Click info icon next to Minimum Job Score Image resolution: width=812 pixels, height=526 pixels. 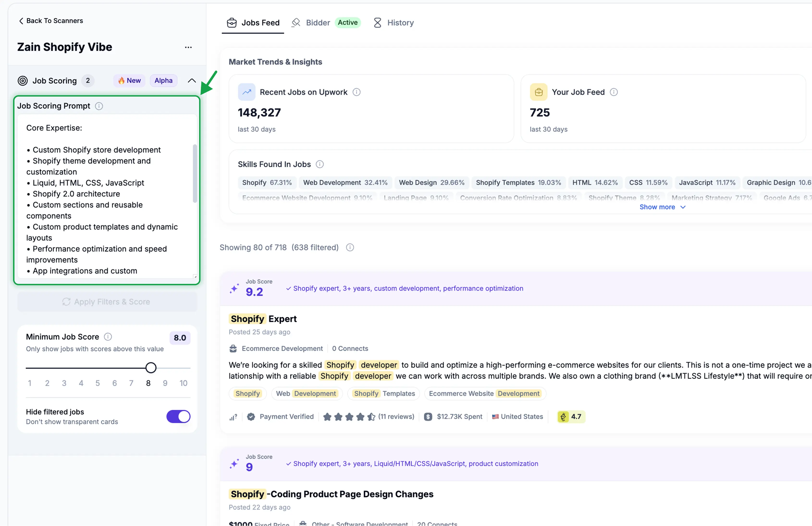[x=108, y=337]
